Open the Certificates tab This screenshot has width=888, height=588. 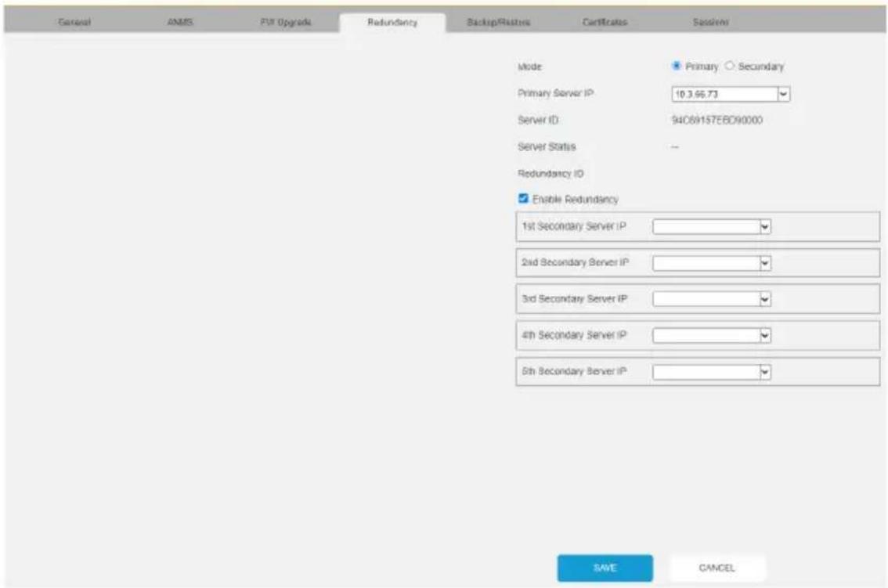[605, 22]
